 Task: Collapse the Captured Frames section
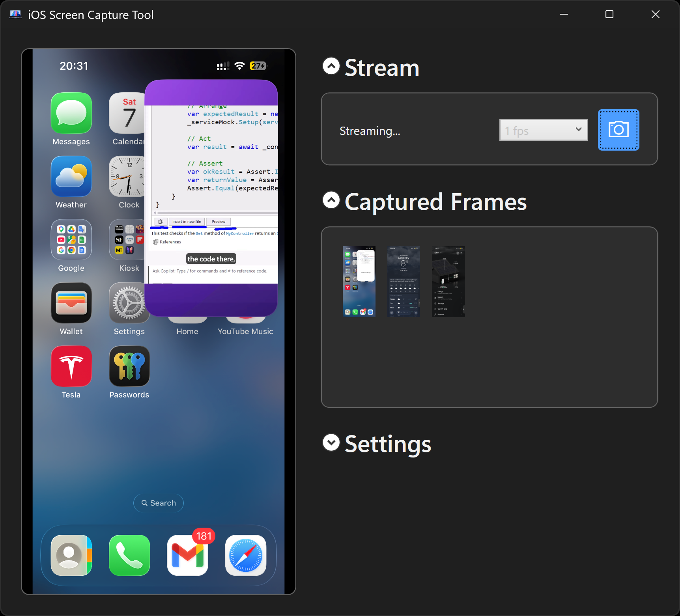coord(331,200)
